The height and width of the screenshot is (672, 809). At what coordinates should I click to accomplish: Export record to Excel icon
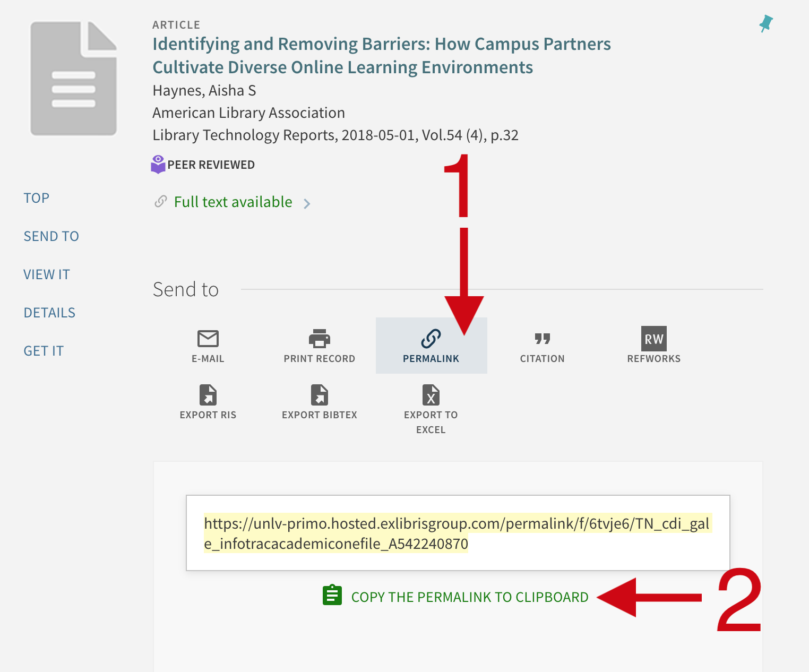tap(431, 395)
